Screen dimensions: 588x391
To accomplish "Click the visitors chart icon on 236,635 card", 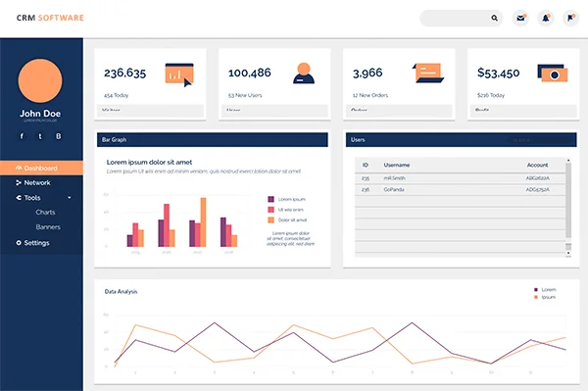I will coord(179,74).
